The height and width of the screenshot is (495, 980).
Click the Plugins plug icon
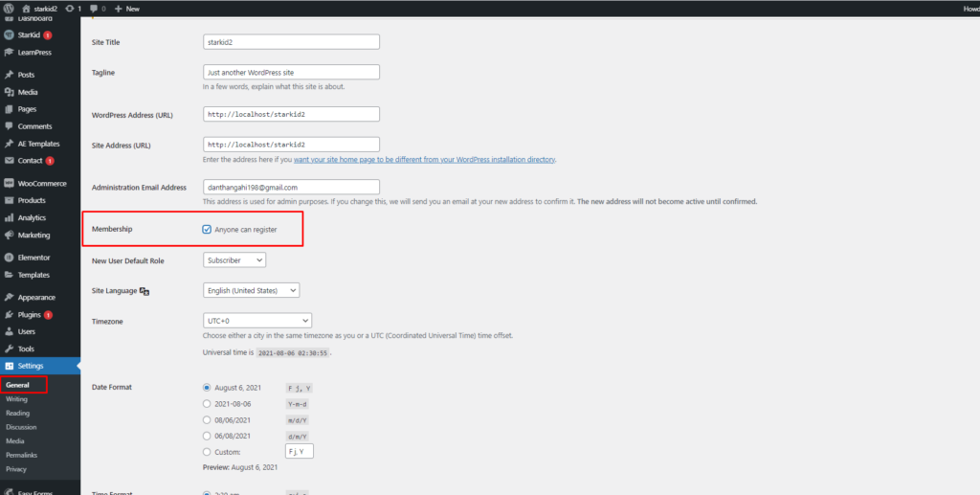pyautogui.click(x=9, y=314)
